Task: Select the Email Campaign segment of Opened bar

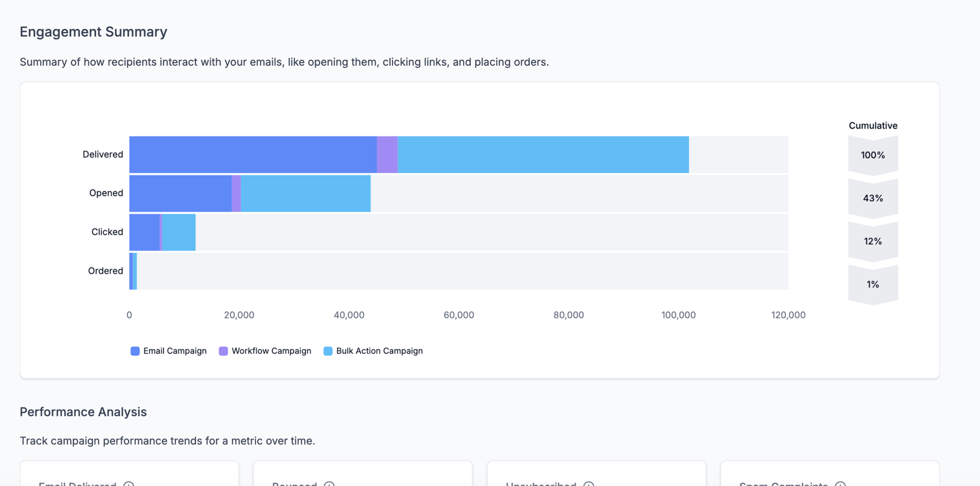Action: pyautogui.click(x=181, y=193)
